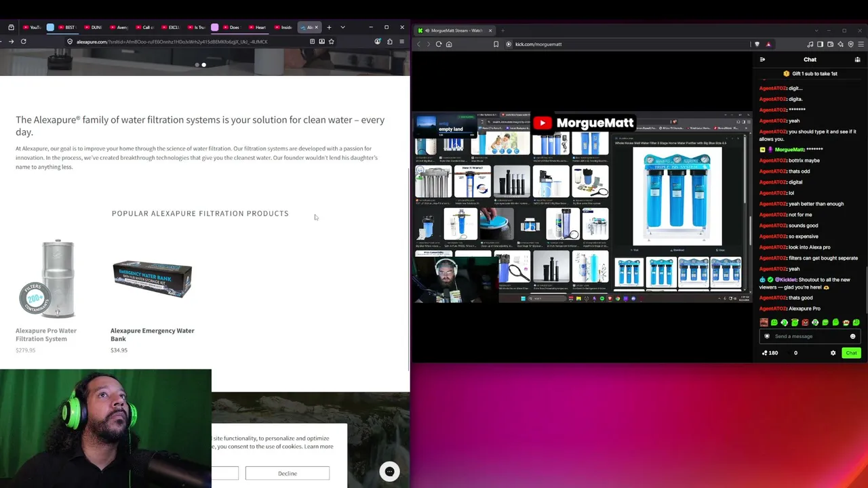Switch to the DUNE tab in Firefox
This screenshot has height=488, width=868.
pyautogui.click(x=93, y=27)
